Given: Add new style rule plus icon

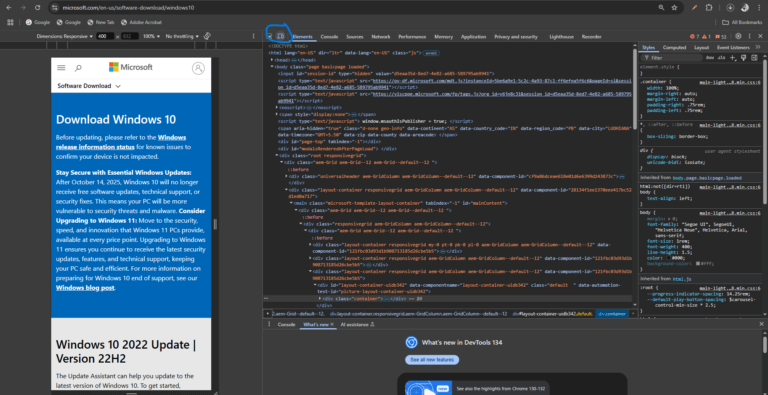Looking at the screenshot, I should point(733,57).
